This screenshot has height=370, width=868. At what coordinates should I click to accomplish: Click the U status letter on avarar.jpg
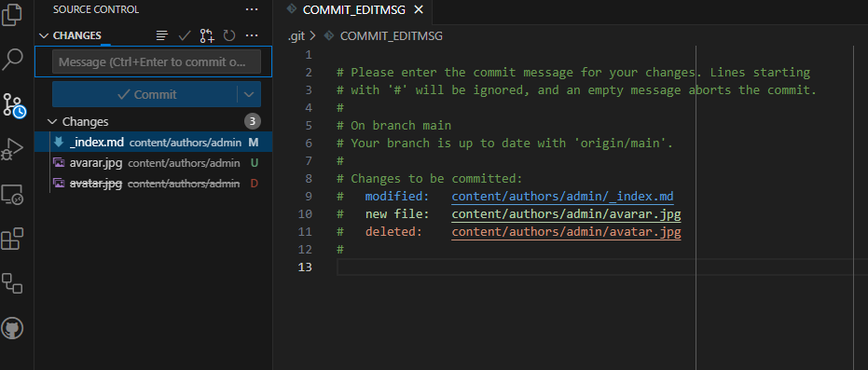(255, 162)
